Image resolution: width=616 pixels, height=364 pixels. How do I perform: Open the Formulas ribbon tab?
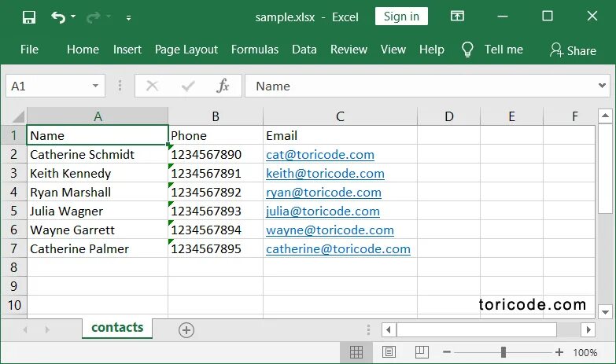coord(255,50)
